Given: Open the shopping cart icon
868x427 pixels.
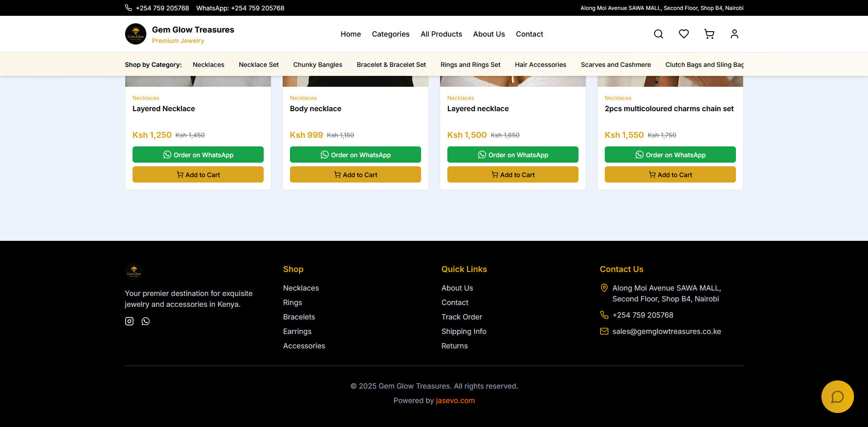Looking at the screenshot, I should click(709, 34).
